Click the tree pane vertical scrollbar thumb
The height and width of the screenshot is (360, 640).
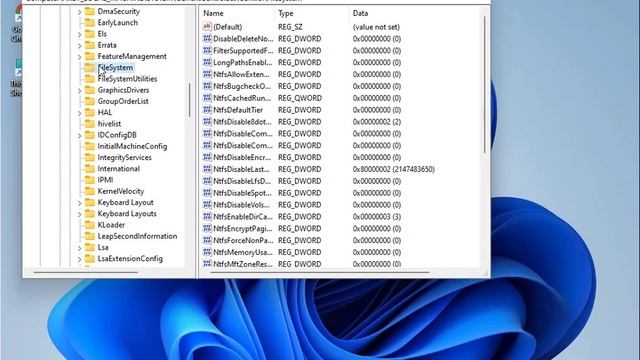[x=189, y=100]
